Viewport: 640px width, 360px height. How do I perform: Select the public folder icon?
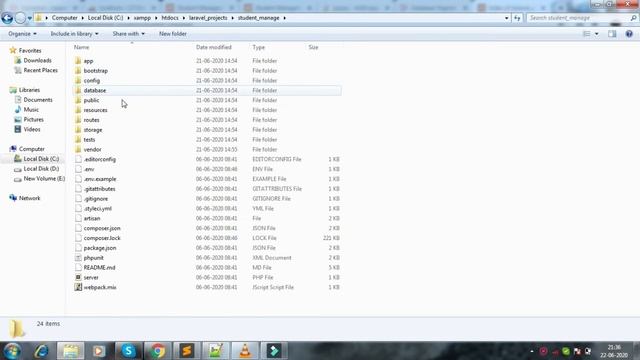tap(78, 100)
